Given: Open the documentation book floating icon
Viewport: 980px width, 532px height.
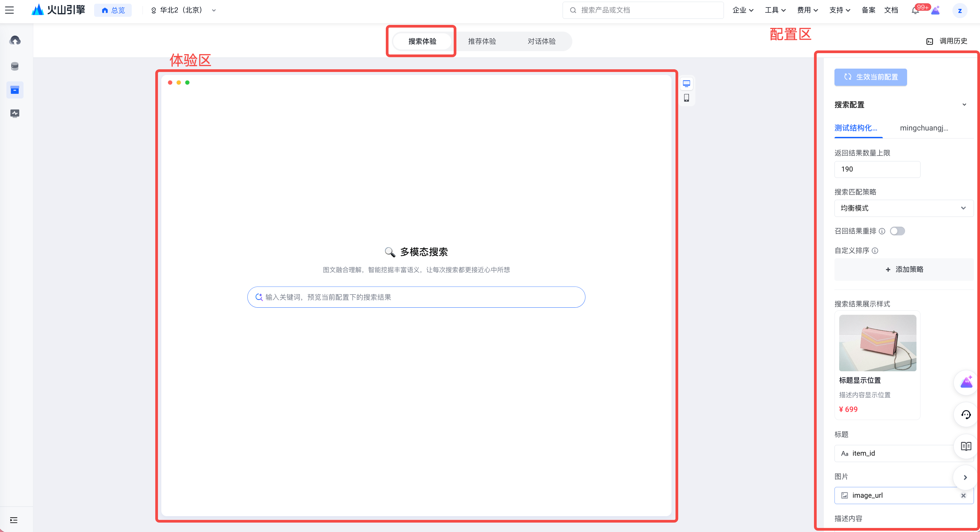Looking at the screenshot, I should pos(966,446).
